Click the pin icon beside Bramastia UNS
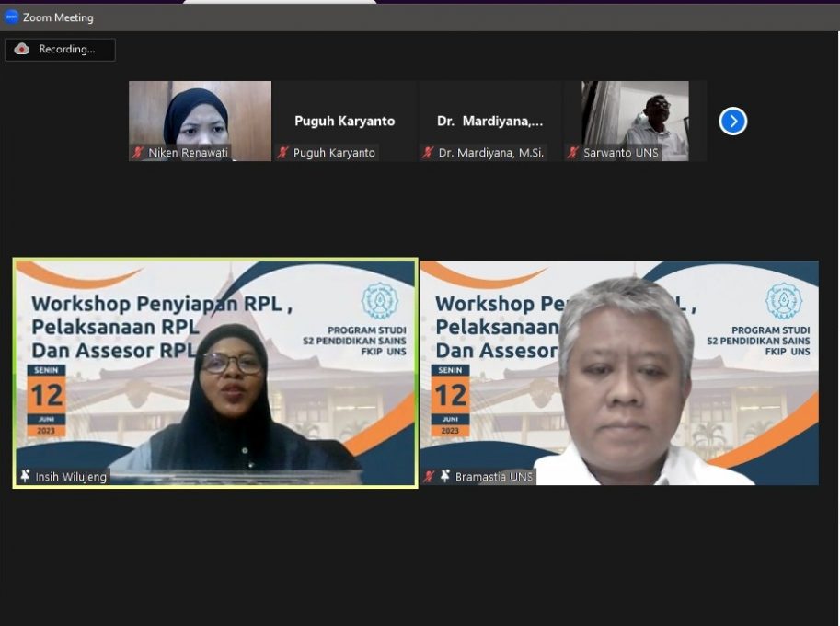This screenshot has height=626, width=840. point(445,477)
